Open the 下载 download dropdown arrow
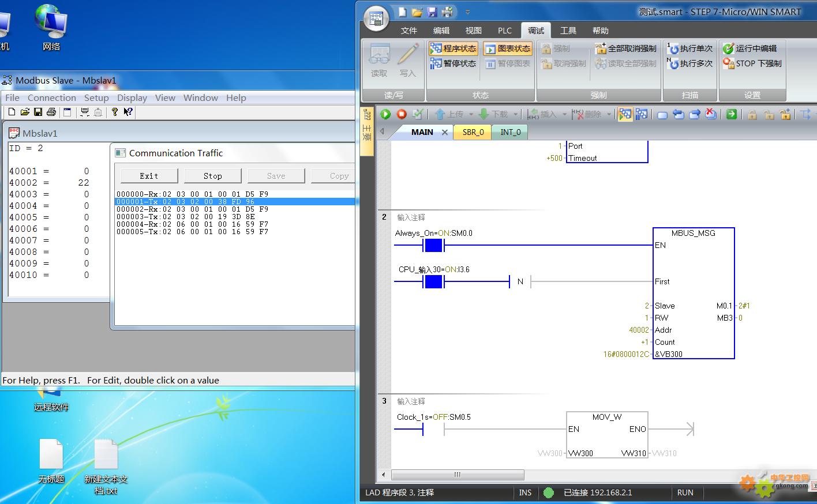817x504 pixels. pos(515,114)
